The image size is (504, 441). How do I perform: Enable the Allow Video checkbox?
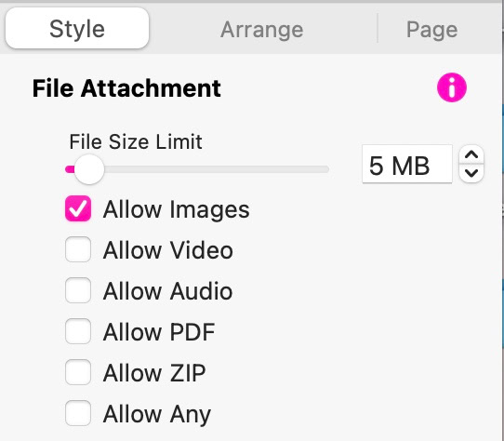coord(78,249)
